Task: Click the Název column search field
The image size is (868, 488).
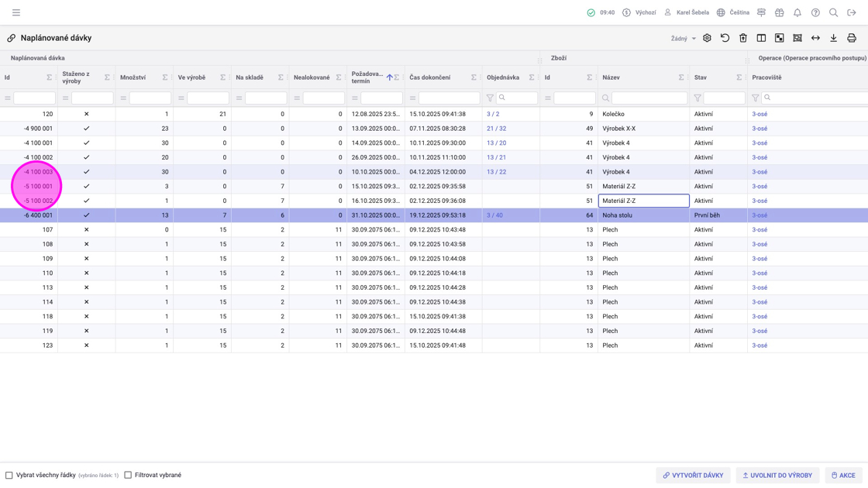Action: pyautogui.click(x=649, y=98)
